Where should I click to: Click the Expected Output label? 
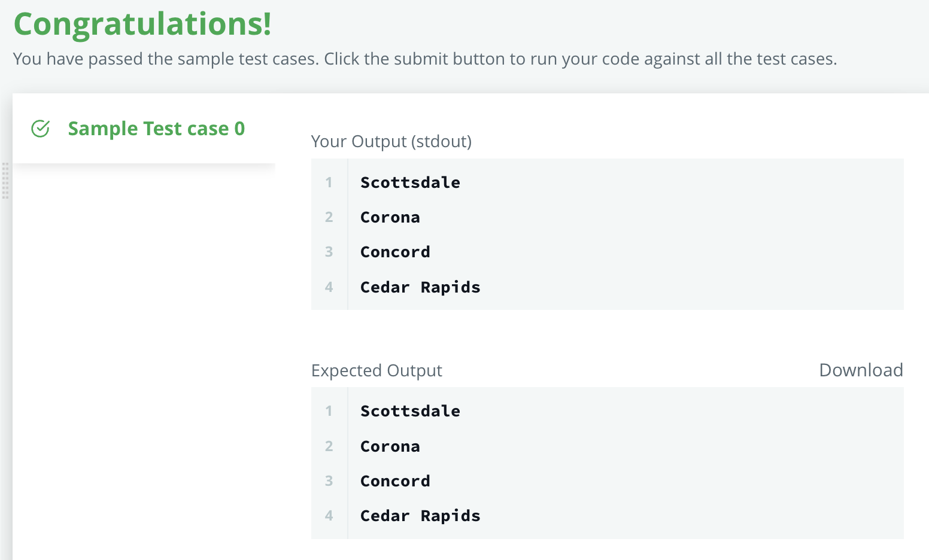pos(377,370)
